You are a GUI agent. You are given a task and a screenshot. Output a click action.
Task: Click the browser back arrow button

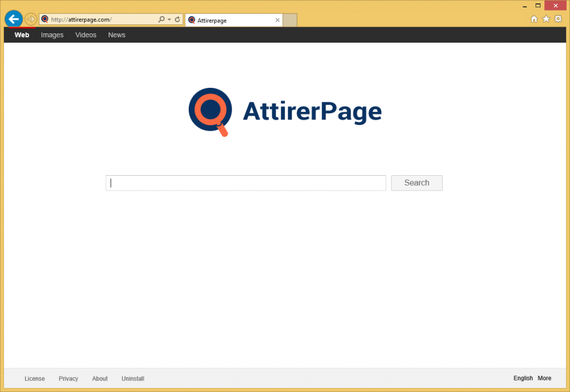(13, 19)
